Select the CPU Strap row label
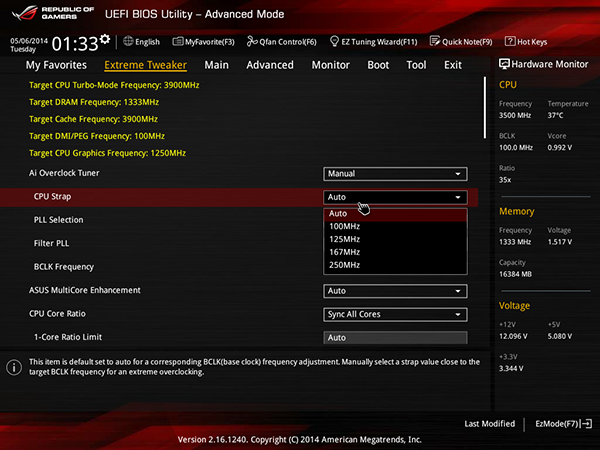Viewport: 600px width, 450px height. coord(52,197)
